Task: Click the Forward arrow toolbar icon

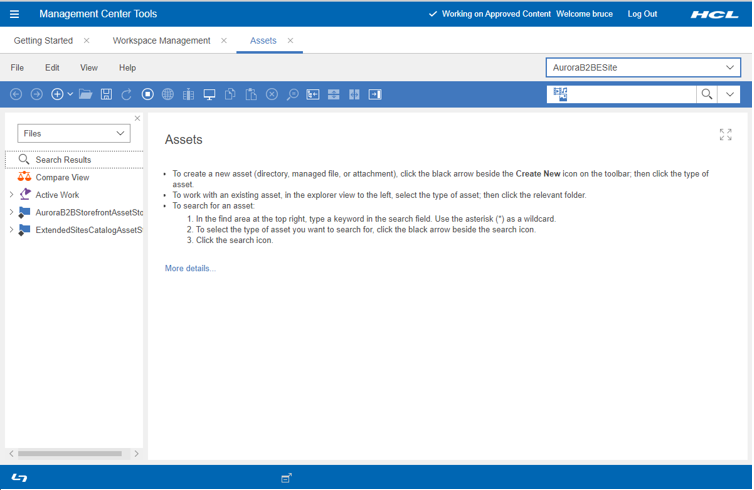Action: (37, 94)
